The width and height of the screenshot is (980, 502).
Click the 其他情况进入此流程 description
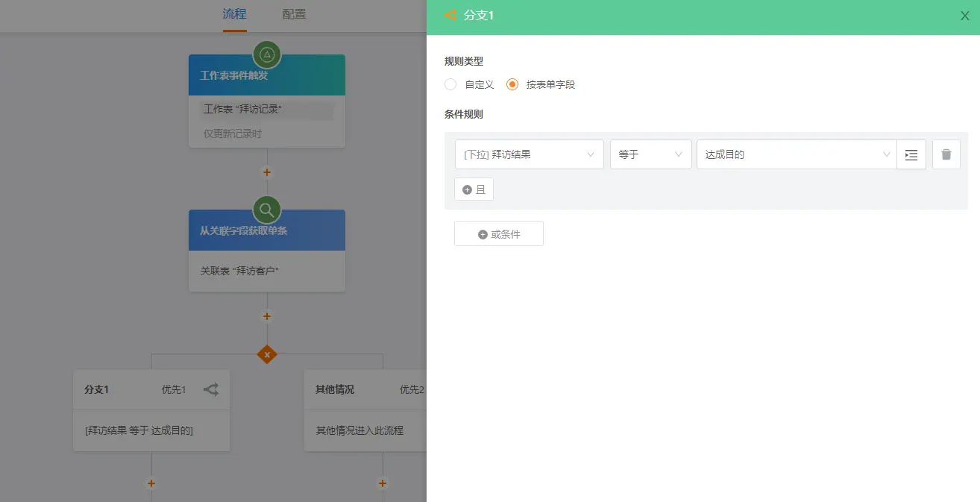(359, 430)
